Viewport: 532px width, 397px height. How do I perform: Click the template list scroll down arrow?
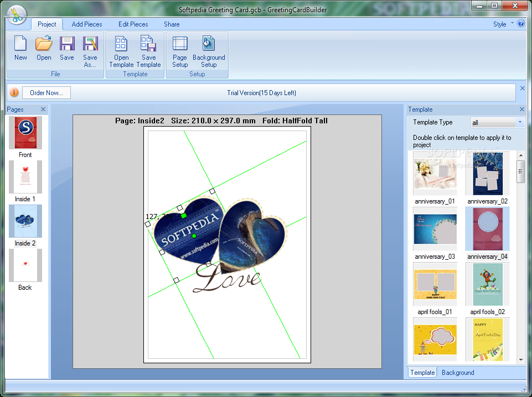[x=521, y=360]
